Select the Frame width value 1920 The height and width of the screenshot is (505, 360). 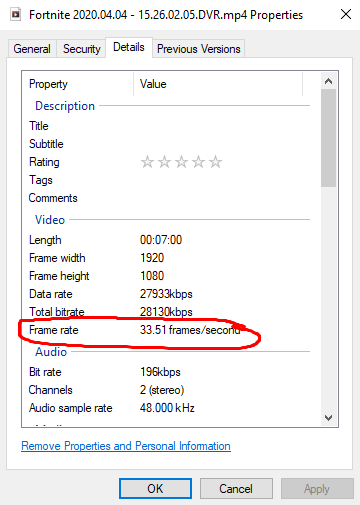coord(152,258)
